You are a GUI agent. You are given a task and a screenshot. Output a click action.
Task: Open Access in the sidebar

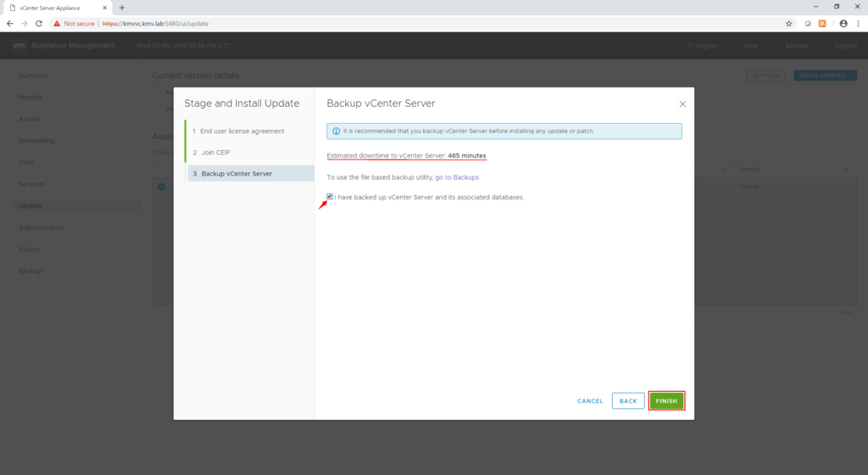(x=30, y=119)
